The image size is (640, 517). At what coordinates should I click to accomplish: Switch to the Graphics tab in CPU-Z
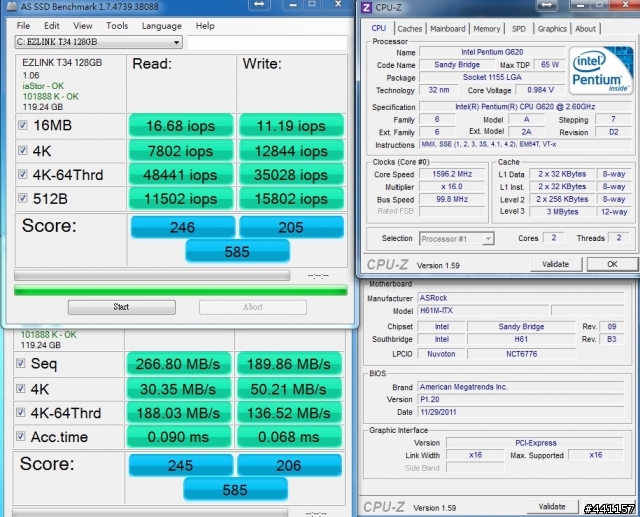552,29
